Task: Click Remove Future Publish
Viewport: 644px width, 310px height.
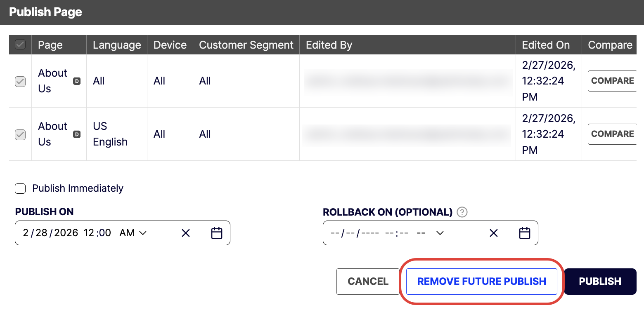Action: pos(482,281)
